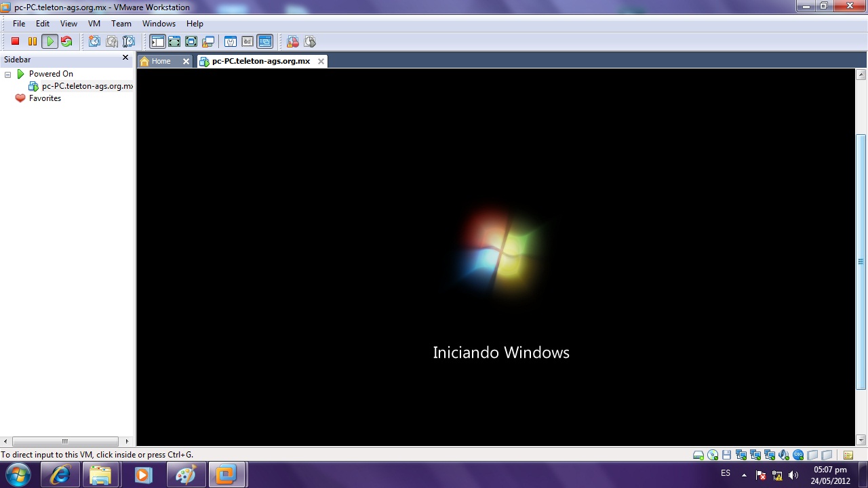Image resolution: width=868 pixels, height=488 pixels.
Task: Open the volume control tray icon
Action: point(793,475)
